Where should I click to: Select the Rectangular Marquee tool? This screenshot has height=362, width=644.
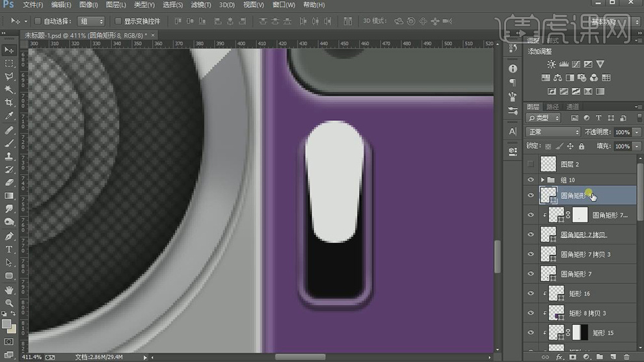pyautogui.click(x=9, y=63)
